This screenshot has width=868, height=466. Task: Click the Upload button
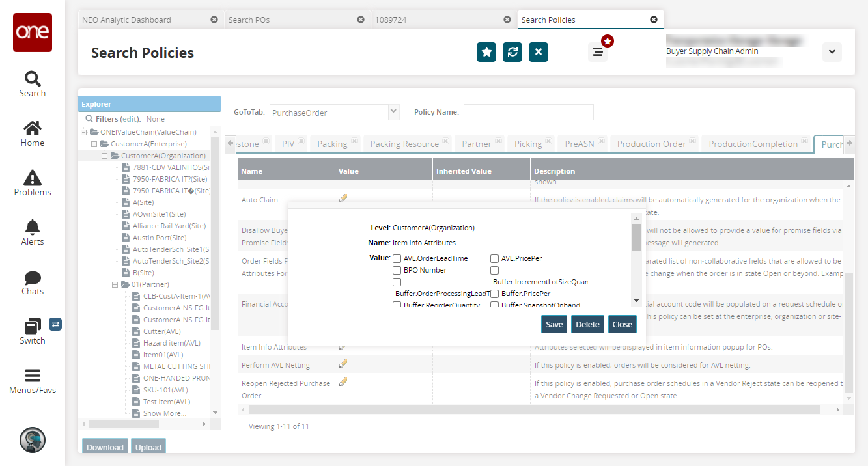[x=148, y=447]
